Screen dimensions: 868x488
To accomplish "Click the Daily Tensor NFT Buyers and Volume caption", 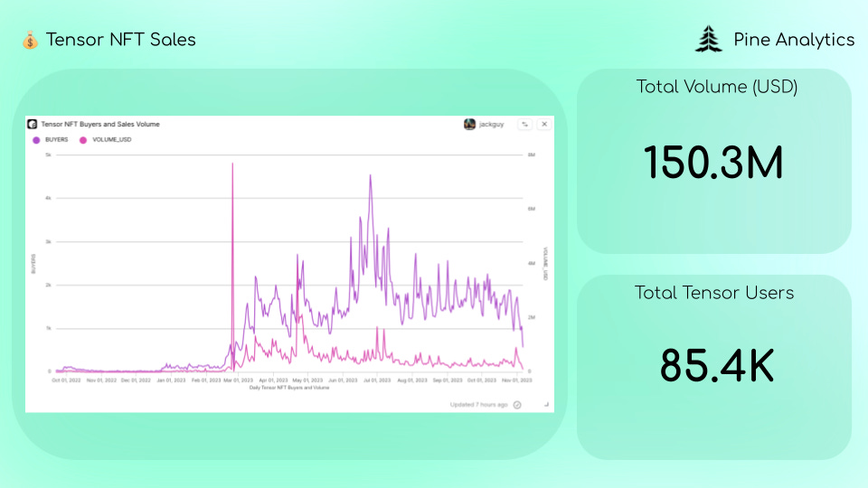I will [289, 388].
